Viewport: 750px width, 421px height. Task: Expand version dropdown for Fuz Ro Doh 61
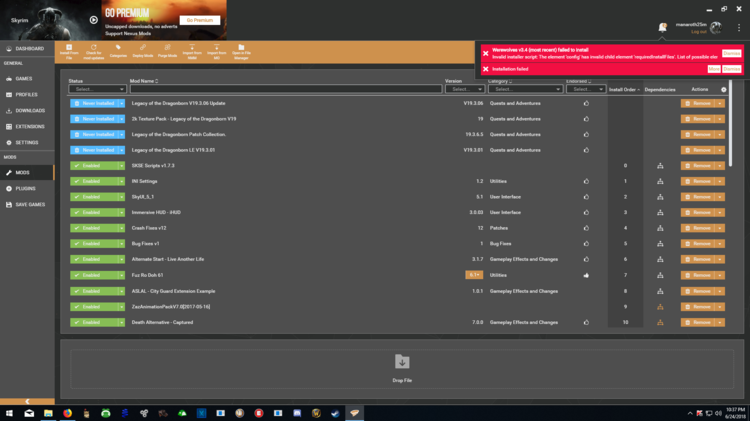[x=474, y=275]
